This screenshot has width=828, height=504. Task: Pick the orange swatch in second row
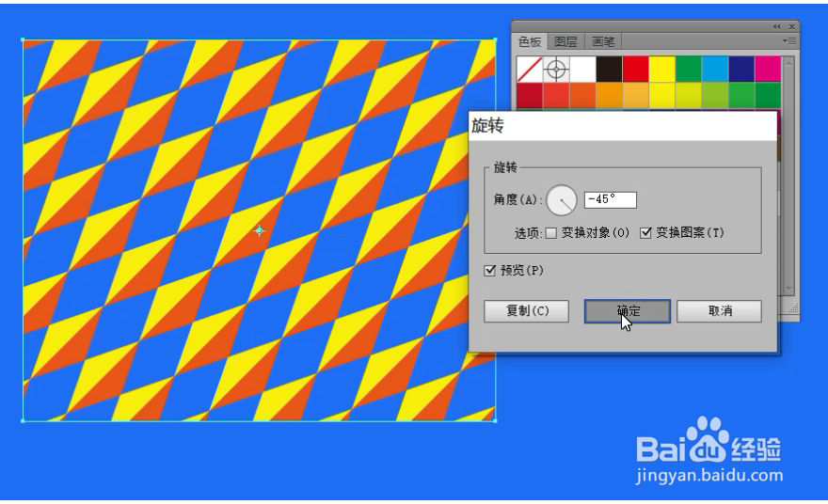(609, 96)
